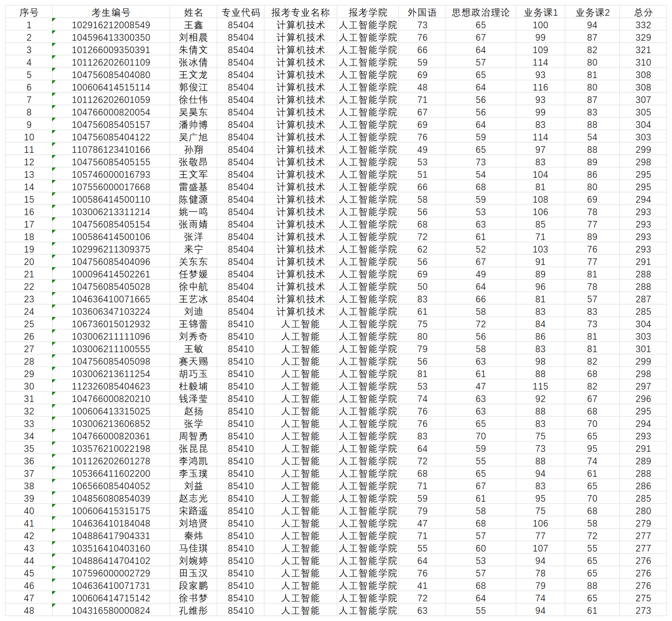Click 报考专业名称 column header
The image size is (672, 621).
point(300,12)
